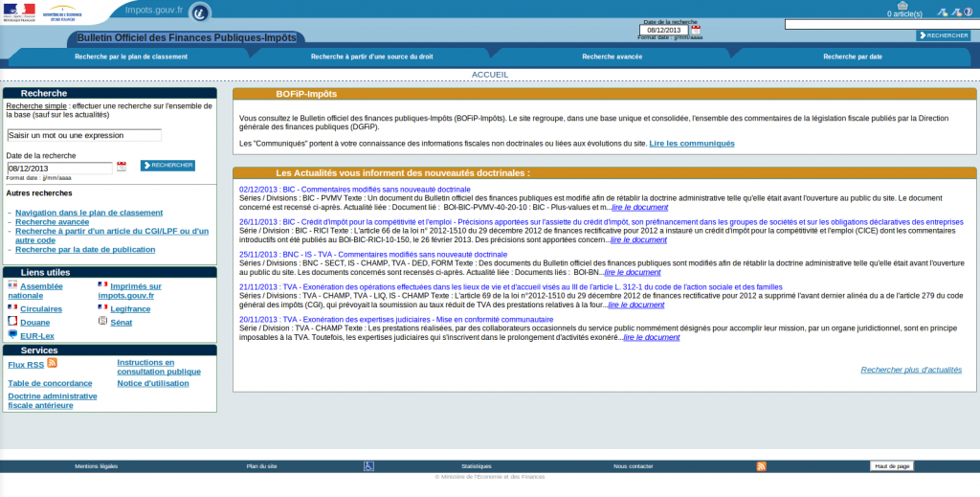Open Nous contacter in footer
This screenshot has width=980, height=497.
click(x=634, y=466)
